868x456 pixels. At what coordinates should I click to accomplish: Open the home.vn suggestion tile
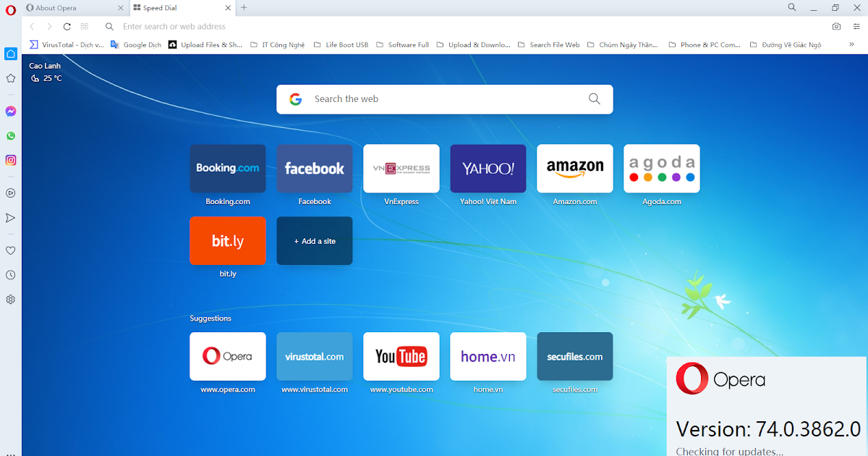[x=488, y=356]
